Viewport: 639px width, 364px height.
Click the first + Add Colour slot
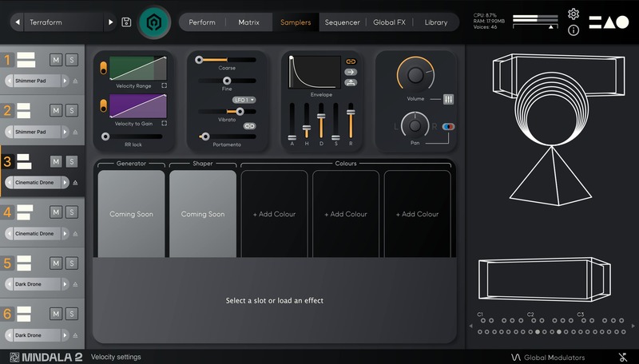274,214
